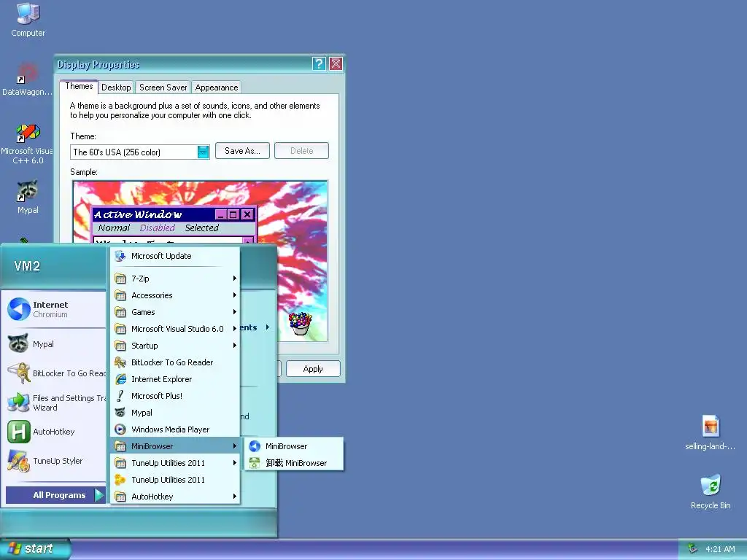Open the DataWagon desktop shortcut
The height and width of the screenshot is (560, 747).
coord(27,79)
